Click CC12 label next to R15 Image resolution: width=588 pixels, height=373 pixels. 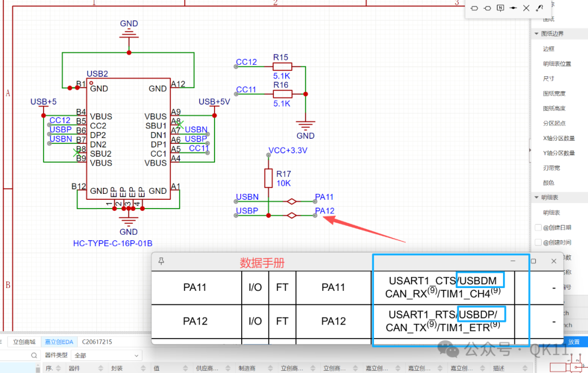coord(247,62)
